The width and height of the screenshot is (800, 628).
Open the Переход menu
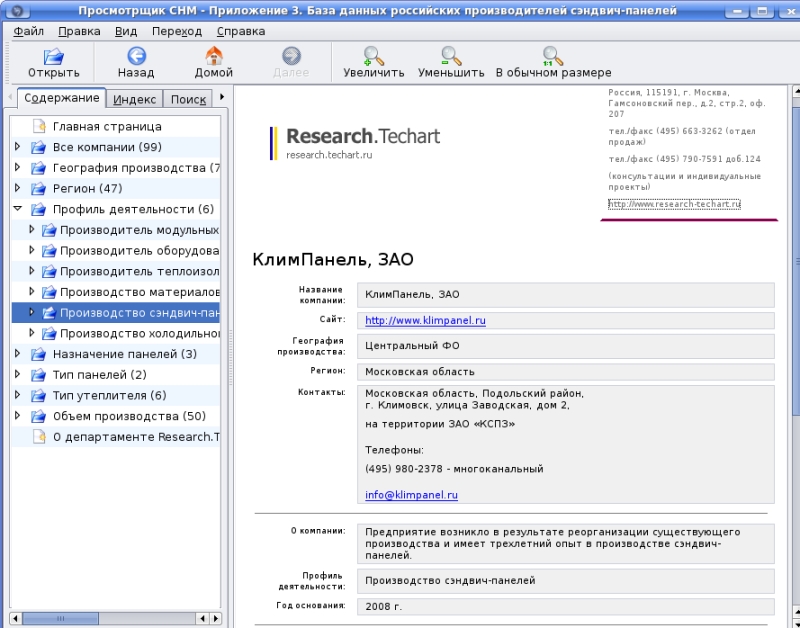pyautogui.click(x=177, y=32)
